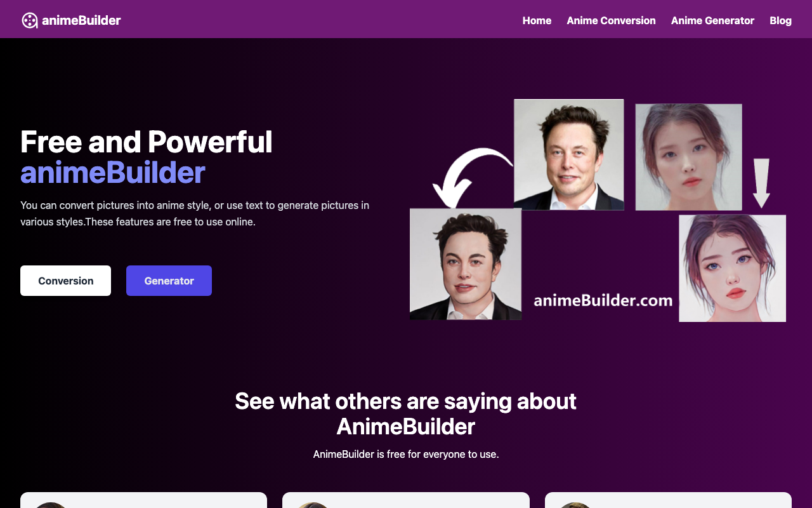812x508 pixels.
Task: Click the middle testimonial card avatar
Action: click(313, 505)
